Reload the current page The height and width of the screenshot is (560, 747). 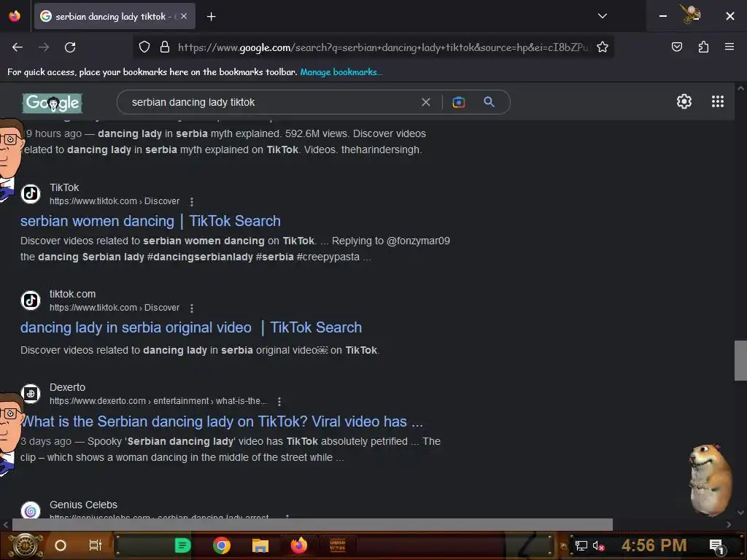pos(70,47)
